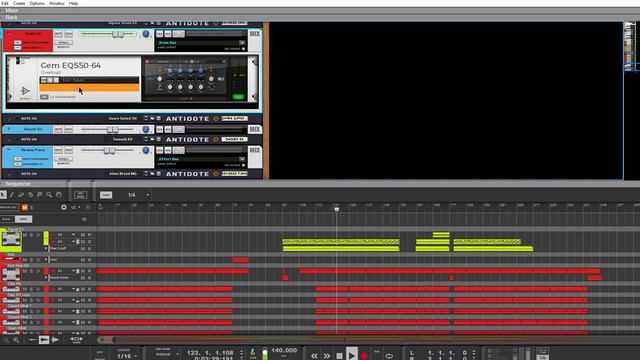Adjust the level fader on the Sweeek EX channel
This screenshot has width=640, height=360.
click(x=112, y=129)
